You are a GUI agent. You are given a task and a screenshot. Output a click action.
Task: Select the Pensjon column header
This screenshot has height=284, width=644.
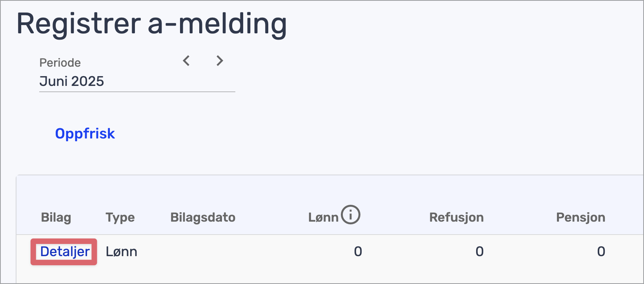(580, 217)
